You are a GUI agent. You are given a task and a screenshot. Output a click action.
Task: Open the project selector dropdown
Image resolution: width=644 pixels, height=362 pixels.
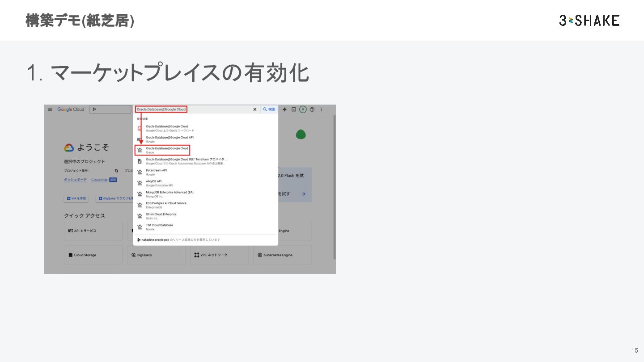pyautogui.click(x=110, y=109)
